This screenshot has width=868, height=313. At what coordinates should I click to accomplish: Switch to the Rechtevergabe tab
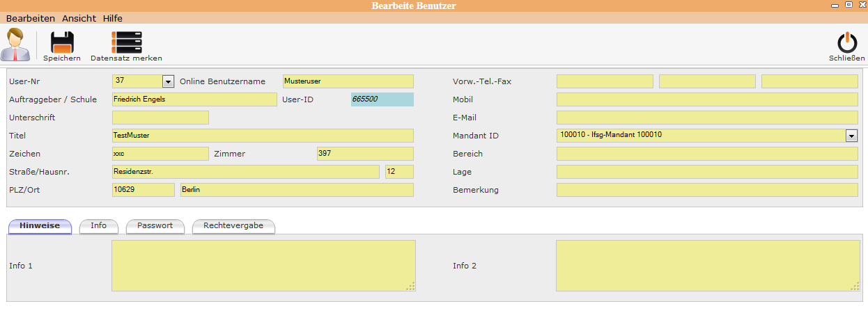click(x=233, y=226)
